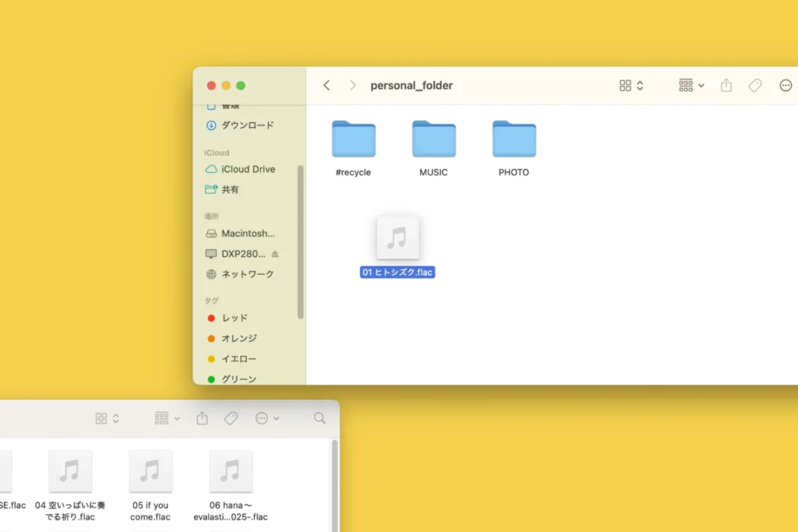Select the レッド red tag

pos(234,318)
